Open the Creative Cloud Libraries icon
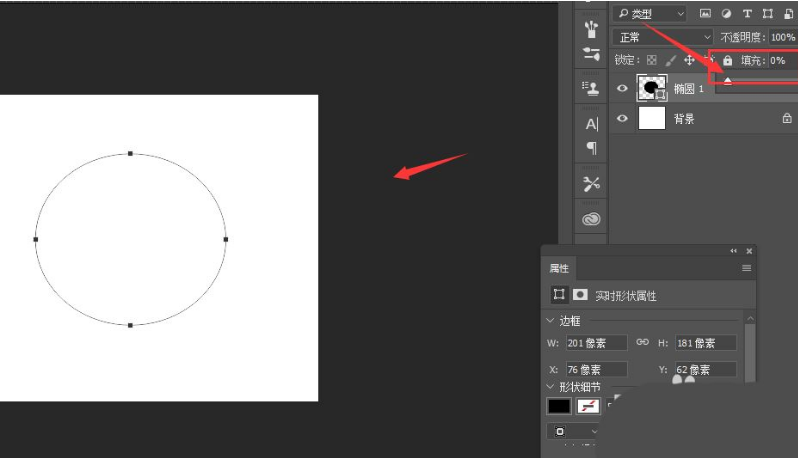The image size is (798, 458). click(x=591, y=219)
